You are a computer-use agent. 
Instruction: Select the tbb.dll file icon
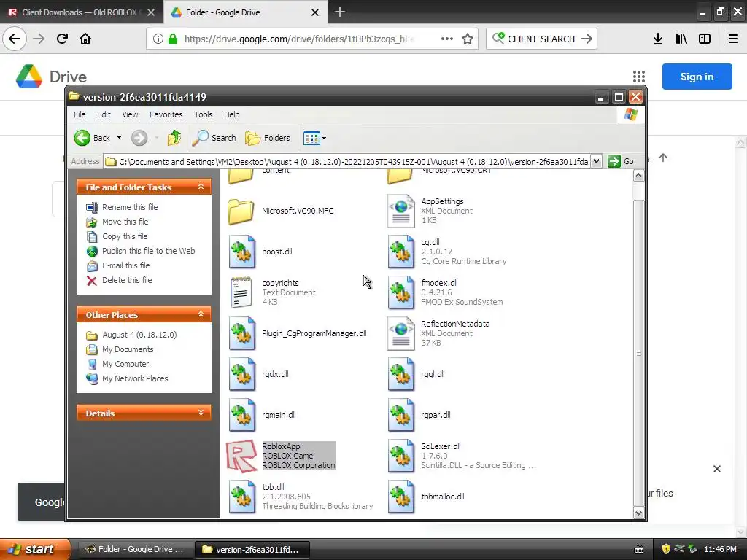click(x=242, y=497)
